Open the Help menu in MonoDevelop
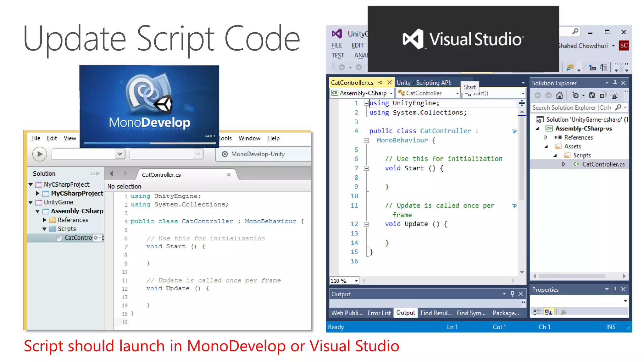 pos(273,138)
